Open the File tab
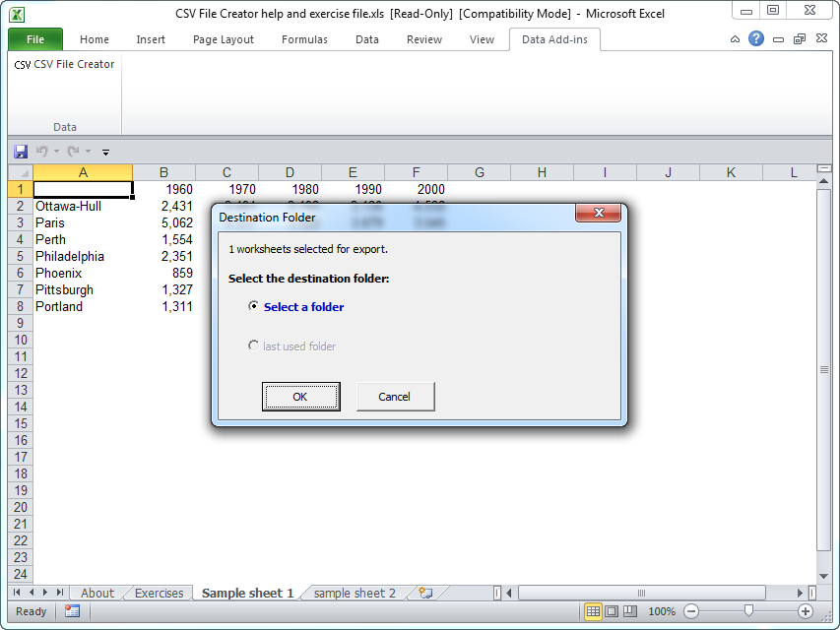The width and height of the screenshot is (840, 630). pos(35,39)
